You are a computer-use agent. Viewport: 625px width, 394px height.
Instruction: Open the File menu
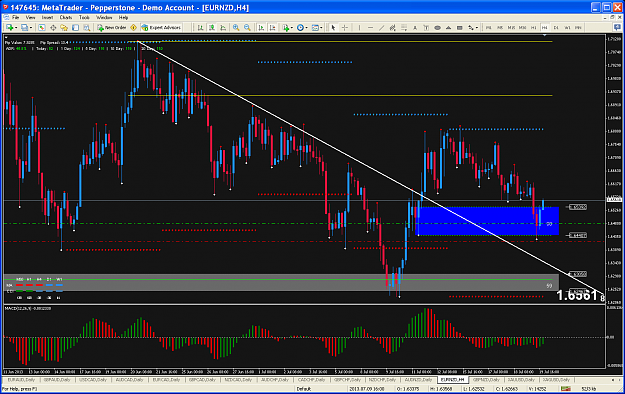click(x=16, y=18)
